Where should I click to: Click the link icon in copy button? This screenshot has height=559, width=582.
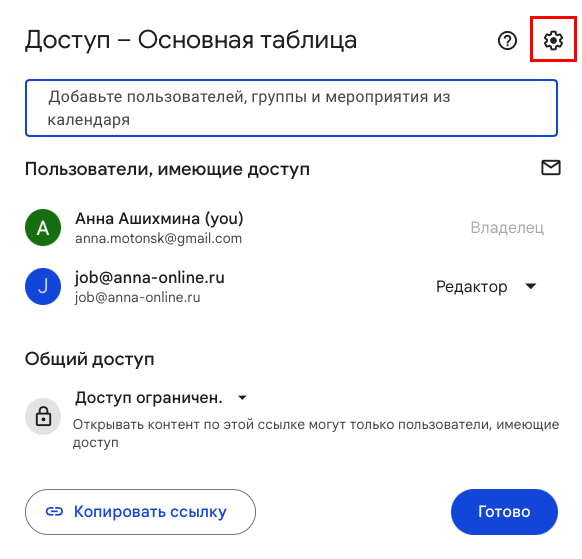54,511
